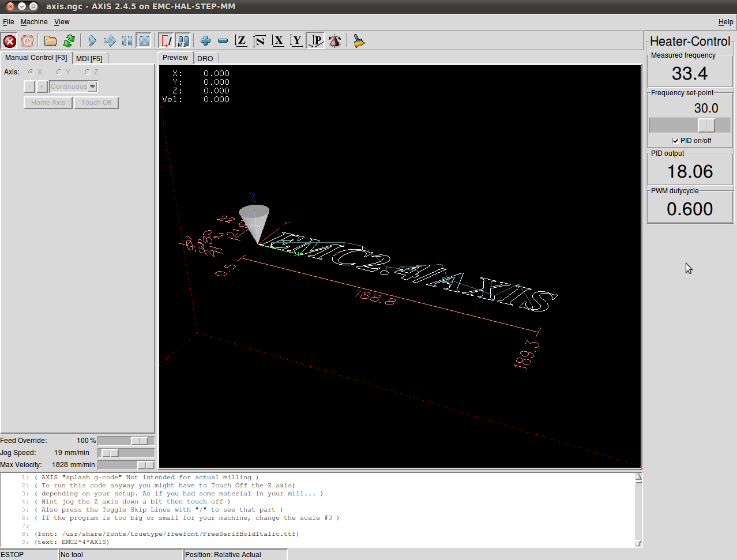Screen dimensions: 737x560
Task: Click the Frequency set-point value 30.0
Action: (x=706, y=108)
